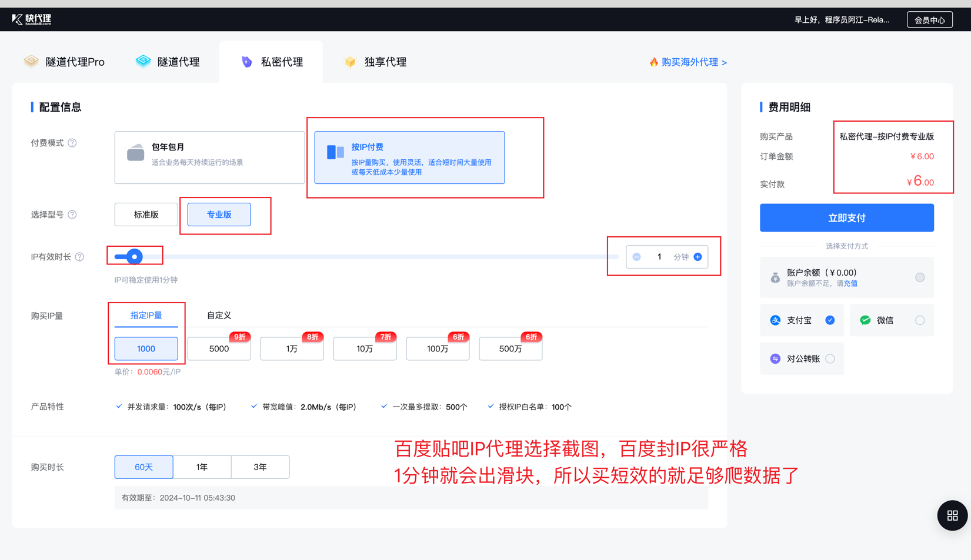This screenshot has height=560, width=971.
Task: Open the floating grid menu icon
Action: pyautogui.click(x=952, y=515)
